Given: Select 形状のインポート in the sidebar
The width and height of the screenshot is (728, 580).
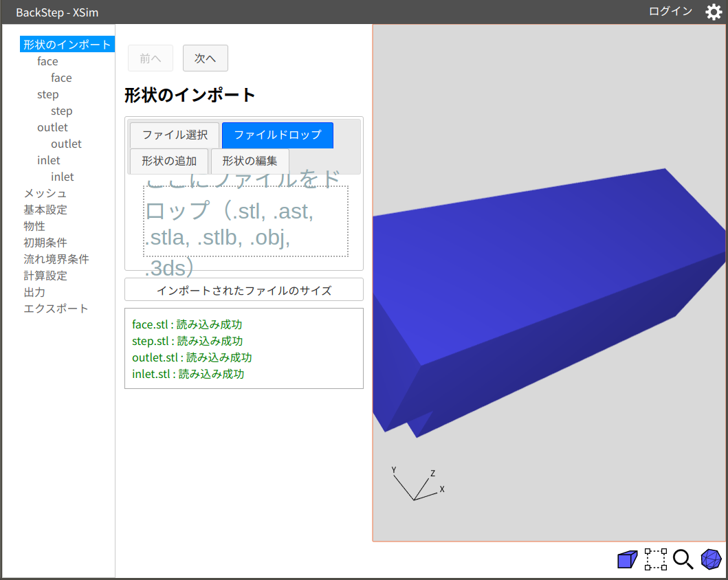Looking at the screenshot, I should pos(67,45).
